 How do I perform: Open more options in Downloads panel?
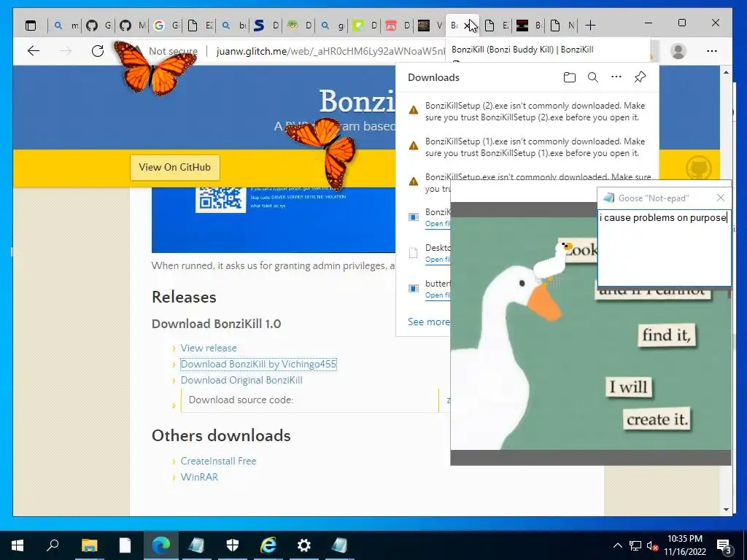[x=616, y=77]
